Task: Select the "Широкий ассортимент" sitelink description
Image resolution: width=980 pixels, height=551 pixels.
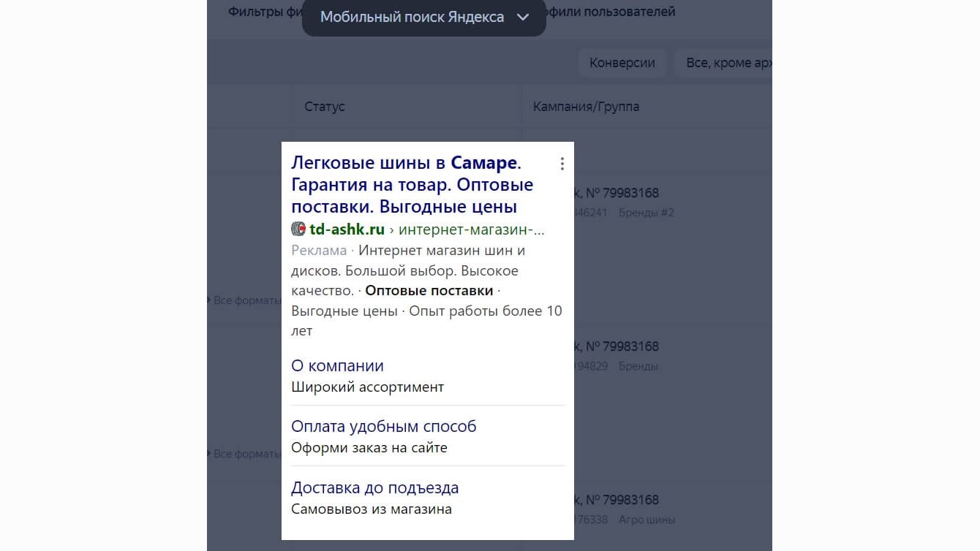Action: [x=367, y=387]
